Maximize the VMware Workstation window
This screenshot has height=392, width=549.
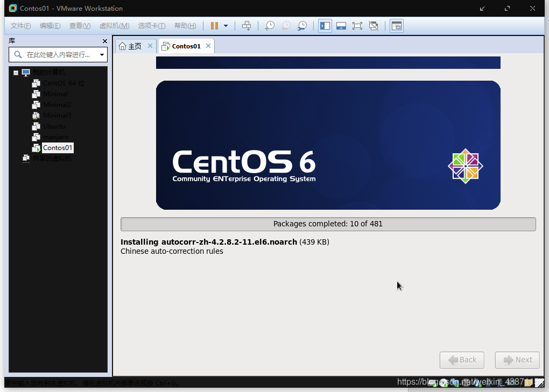(x=507, y=9)
